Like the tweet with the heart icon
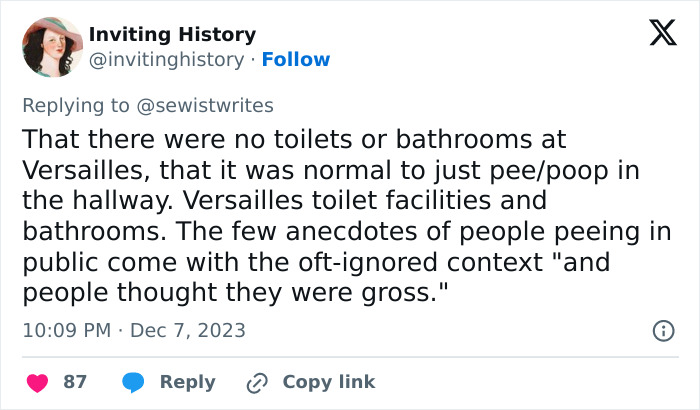The image size is (700, 410). 37,382
